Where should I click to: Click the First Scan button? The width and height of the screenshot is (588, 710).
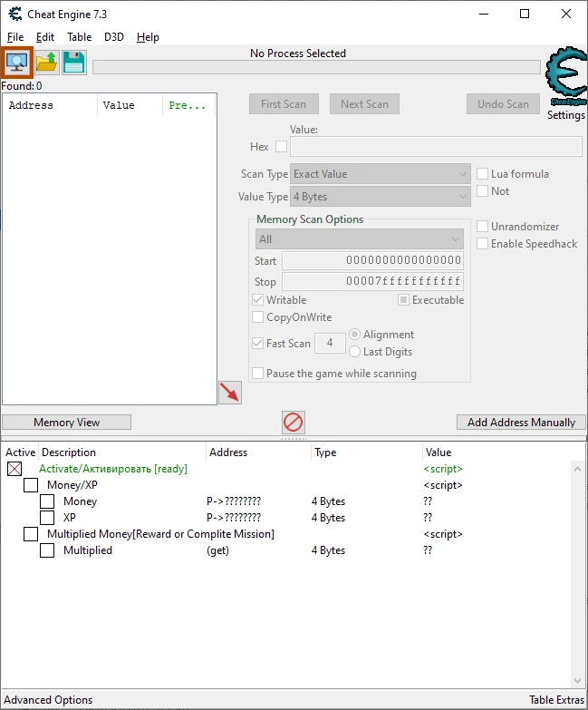coord(284,104)
